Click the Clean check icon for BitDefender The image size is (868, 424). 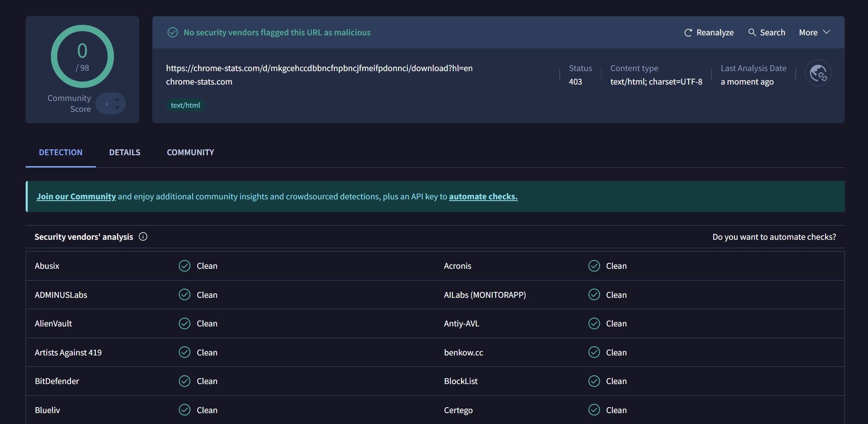tap(185, 381)
